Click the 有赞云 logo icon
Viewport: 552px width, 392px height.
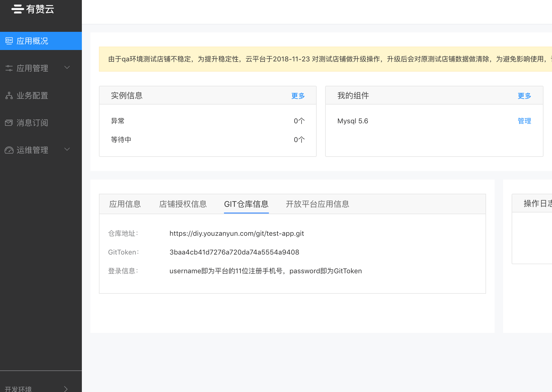pos(18,9)
